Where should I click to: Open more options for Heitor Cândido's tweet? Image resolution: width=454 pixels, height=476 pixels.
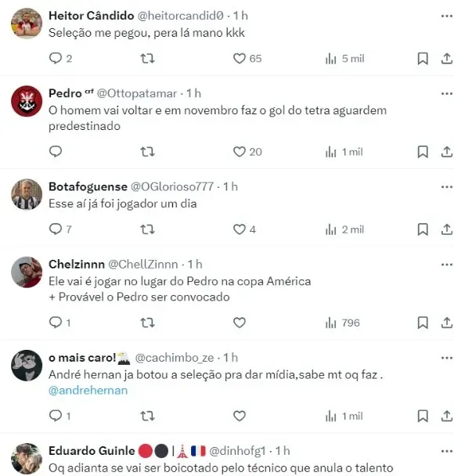tap(447, 16)
